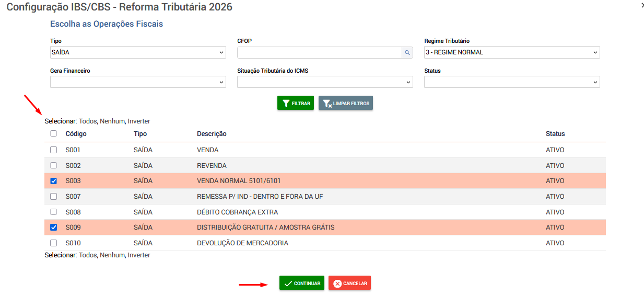Expand the Regime Tributário dropdown
The height and width of the screenshot is (295, 644).
(512, 52)
